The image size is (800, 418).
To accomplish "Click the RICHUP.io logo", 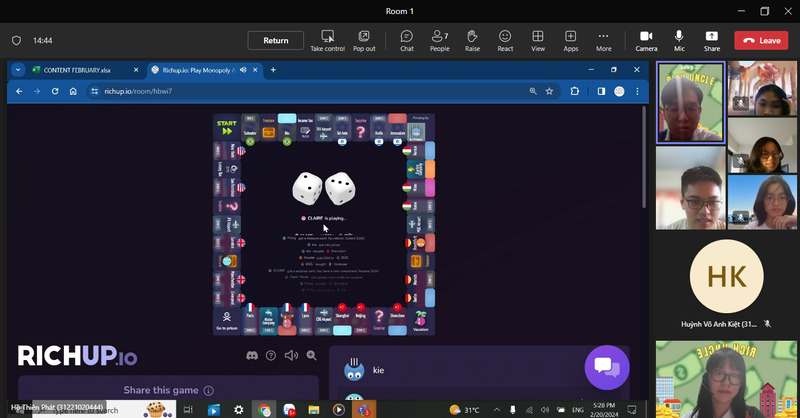I will [x=77, y=356].
